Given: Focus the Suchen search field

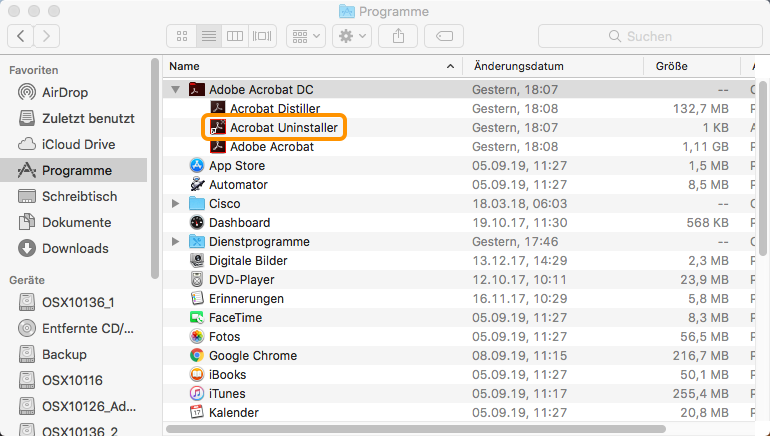Looking at the screenshot, I should [x=650, y=36].
